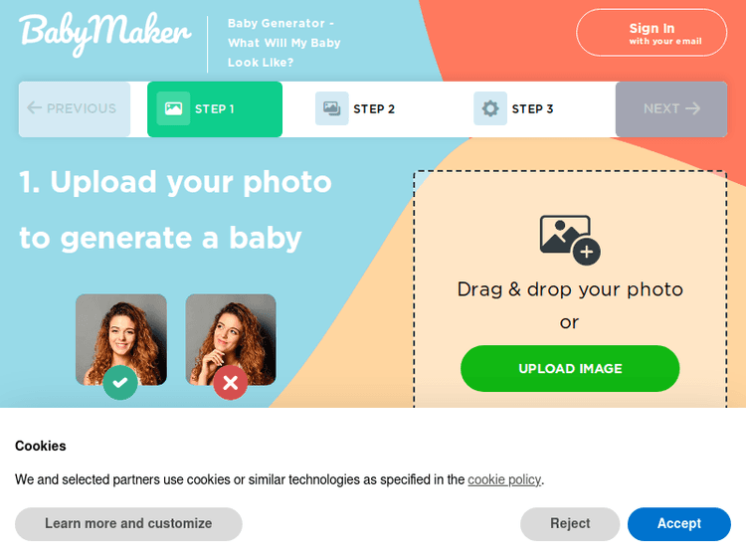Viewport: 746px width, 560px height.
Task: Click the correct example photo thumbnail
Action: click(121, 339)
